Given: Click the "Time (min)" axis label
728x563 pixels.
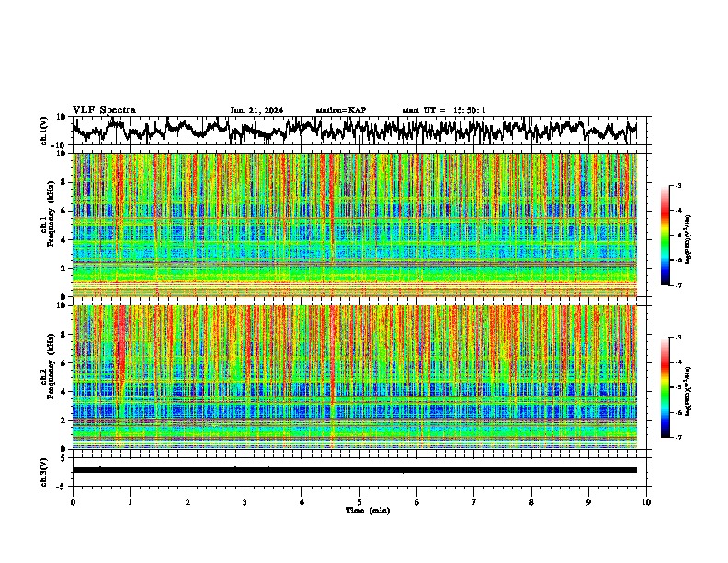Looking at the screenshot, I should click(x=368, y=511).
